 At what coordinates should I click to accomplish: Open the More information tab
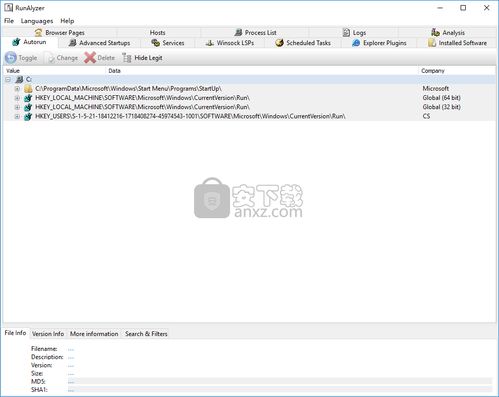(94, 334)
